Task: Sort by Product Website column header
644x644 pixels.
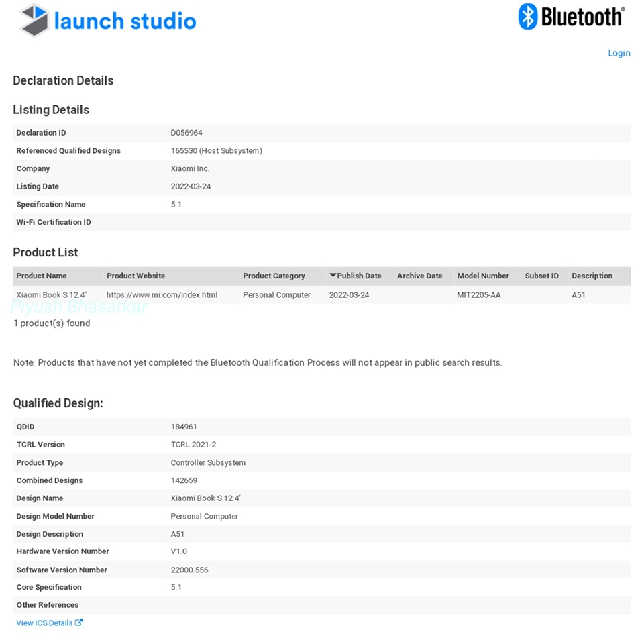Action: (x=136, y=276)
